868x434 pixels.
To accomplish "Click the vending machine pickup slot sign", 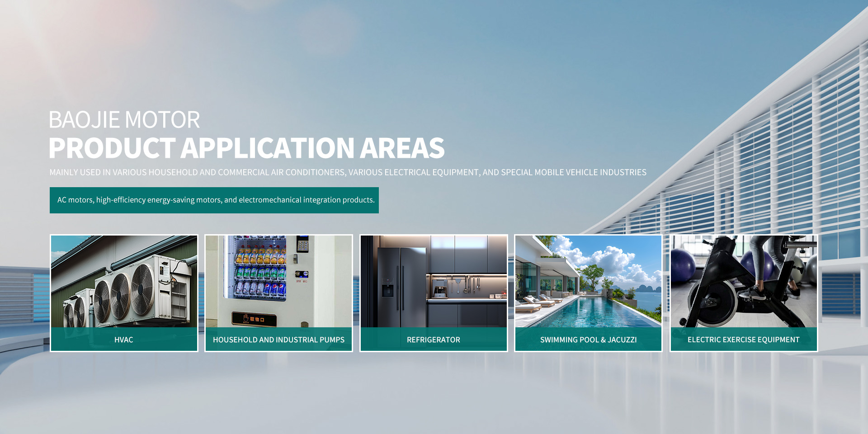I will (254, 319).
